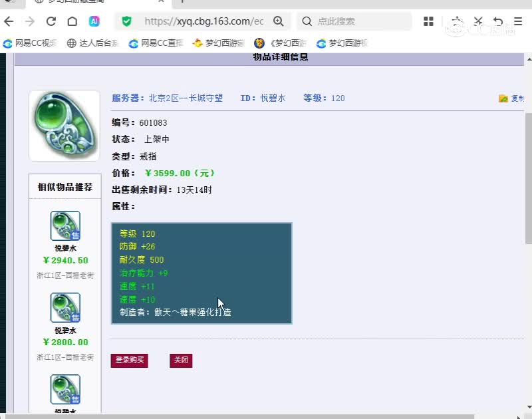Click the item number 601083
Viewport: 532px width, 419px height.
(153, 122)
